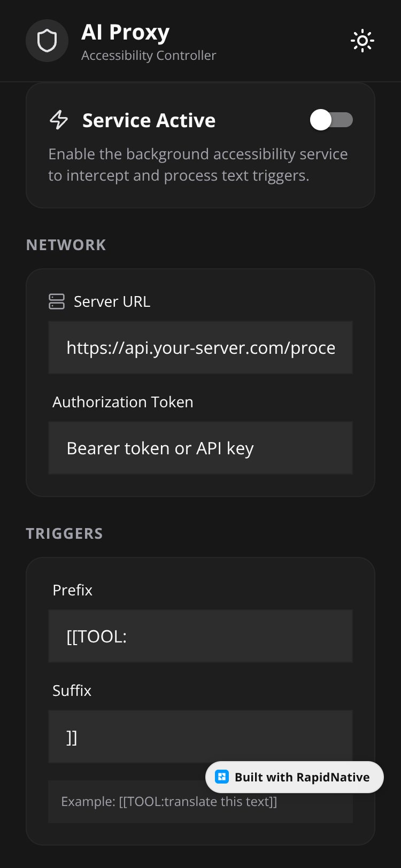
Task: Click the Authorization Token input field
Action: click(200, 448)
